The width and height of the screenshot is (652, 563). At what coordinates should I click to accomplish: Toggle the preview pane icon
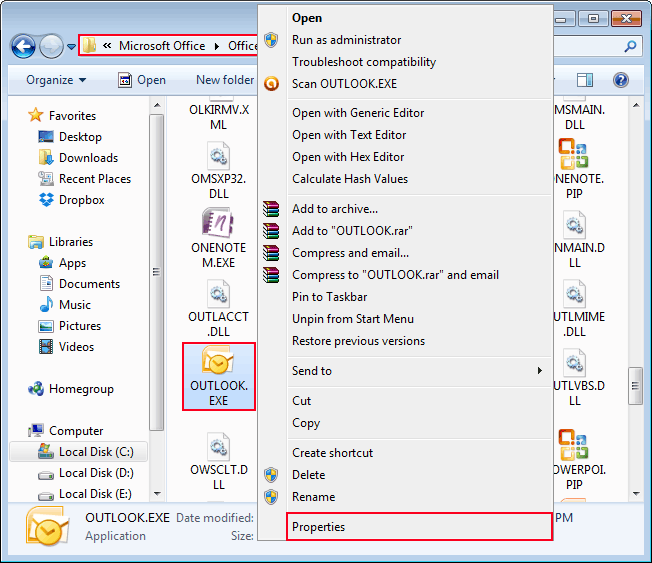[x=585, y=80]
